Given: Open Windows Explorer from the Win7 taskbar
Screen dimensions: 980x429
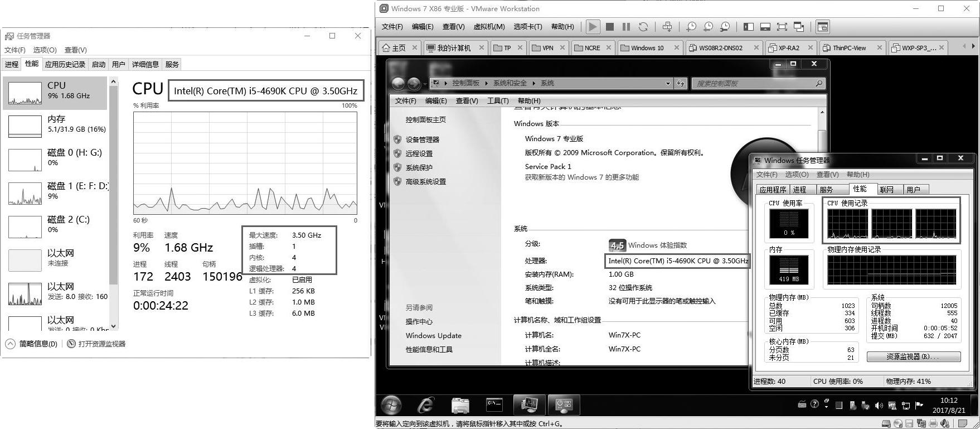Looking at the screenshot, I should coord(460,405).
